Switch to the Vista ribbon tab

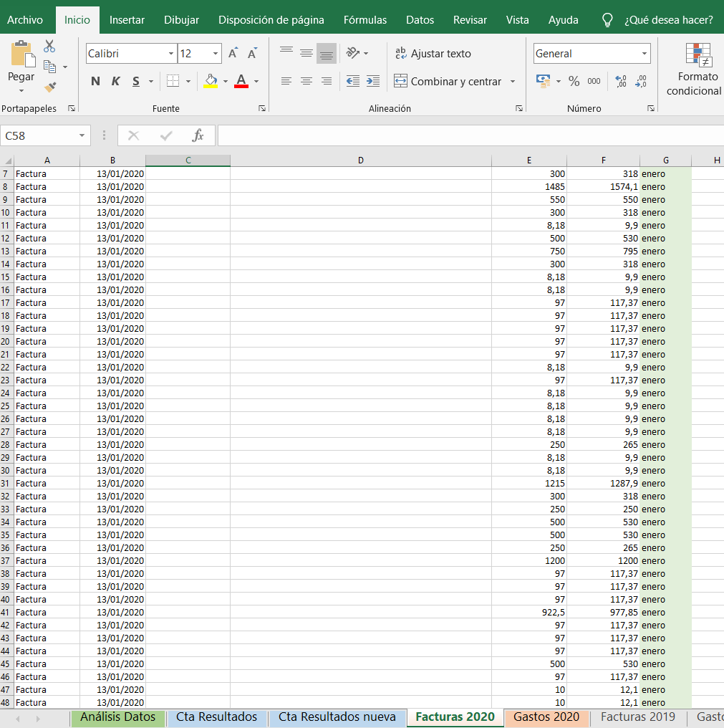tap(518, 20)
